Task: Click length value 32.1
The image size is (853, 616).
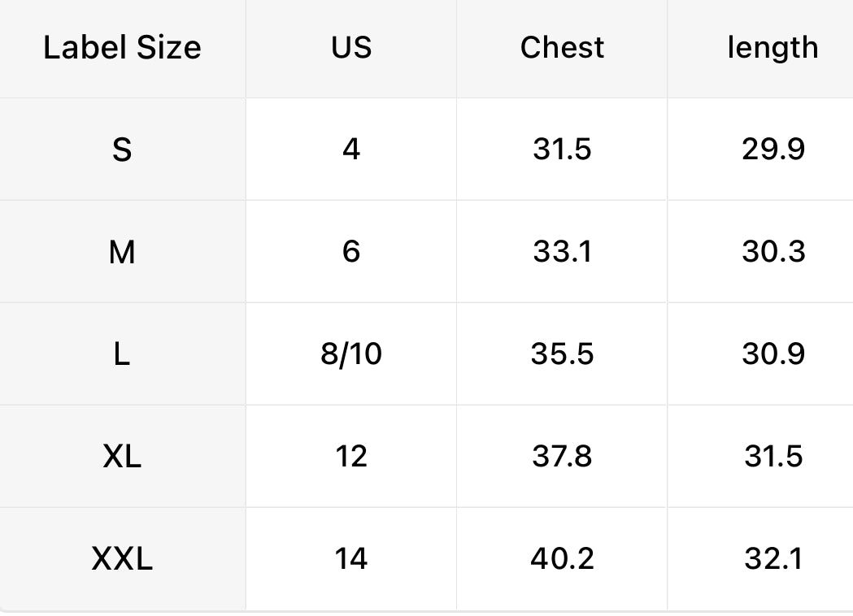Action: pos(773,559)
